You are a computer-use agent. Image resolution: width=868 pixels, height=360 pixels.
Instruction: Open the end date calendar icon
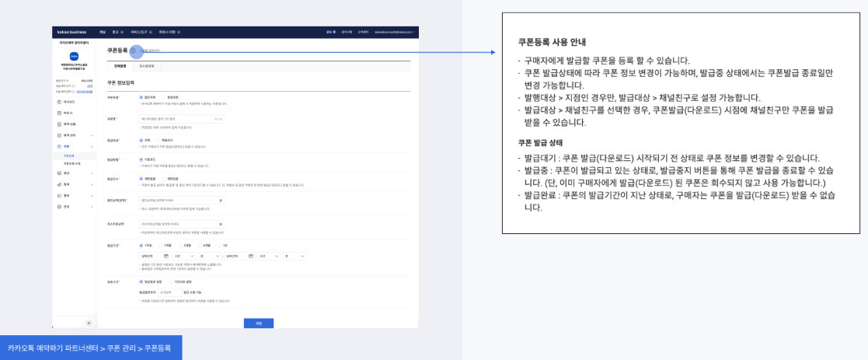click(x=251, y=255)
